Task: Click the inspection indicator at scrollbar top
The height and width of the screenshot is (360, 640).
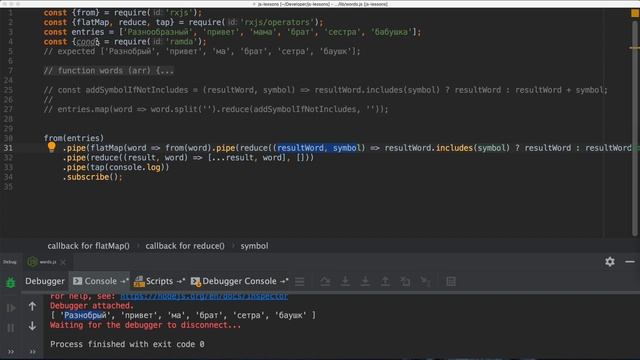Action: click(x=635, y=13)
